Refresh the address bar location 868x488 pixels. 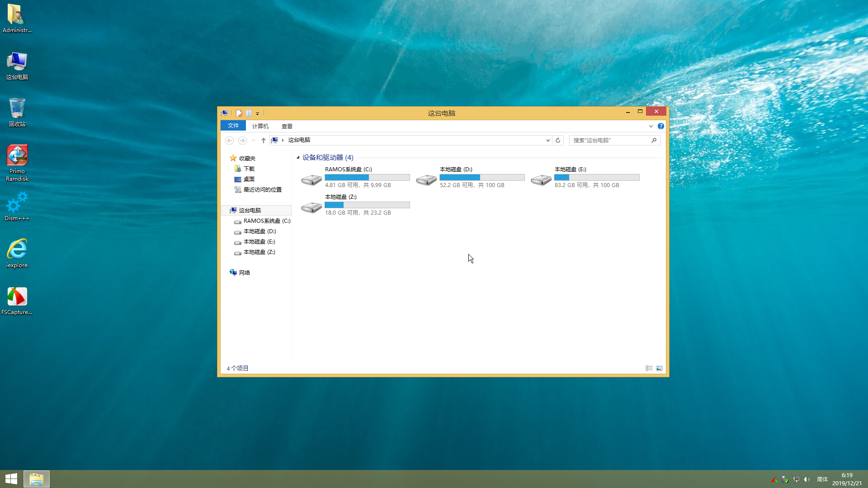558,141
